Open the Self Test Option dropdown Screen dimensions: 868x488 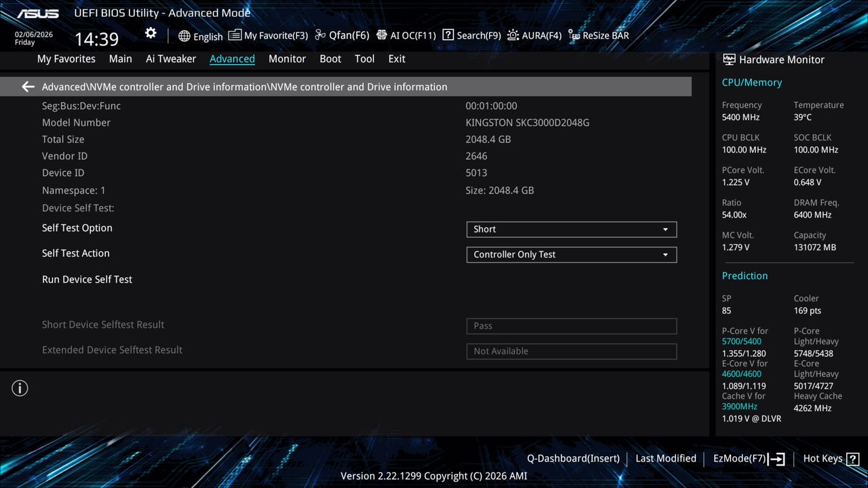point(571,229)
